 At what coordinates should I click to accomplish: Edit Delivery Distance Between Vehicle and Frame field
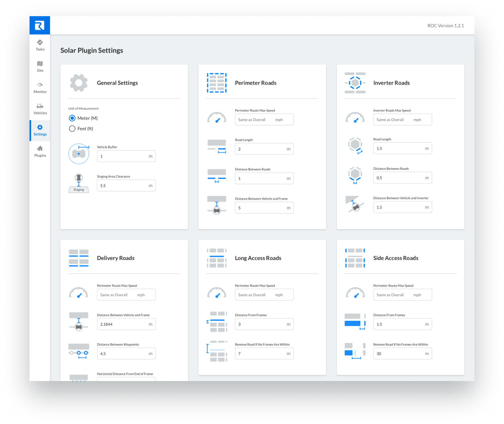(126, 324)
